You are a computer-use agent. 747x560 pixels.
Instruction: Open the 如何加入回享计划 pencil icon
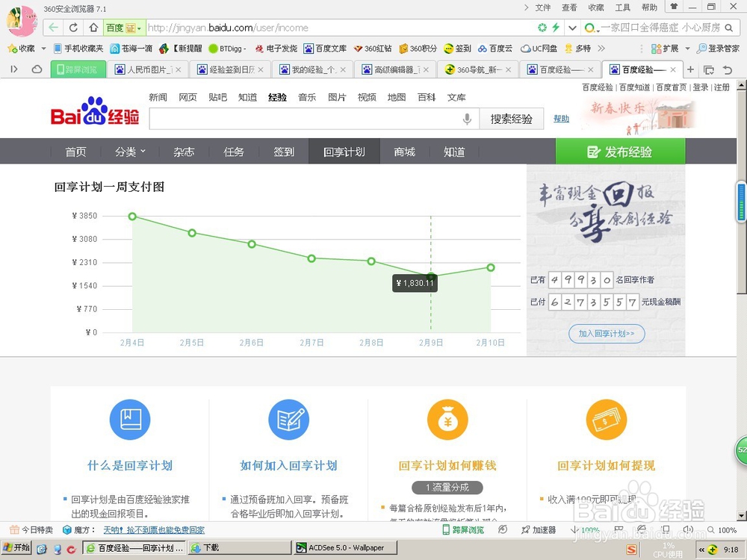pos(288,420)
